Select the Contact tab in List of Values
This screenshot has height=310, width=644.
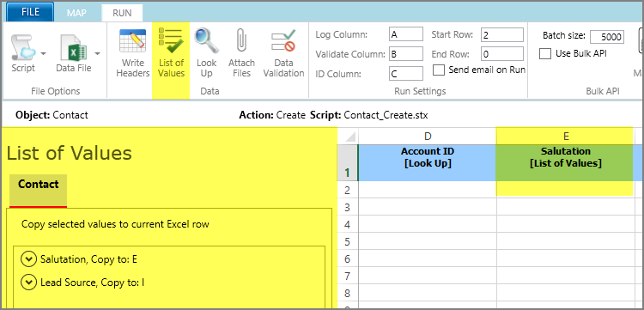[38, 190]
